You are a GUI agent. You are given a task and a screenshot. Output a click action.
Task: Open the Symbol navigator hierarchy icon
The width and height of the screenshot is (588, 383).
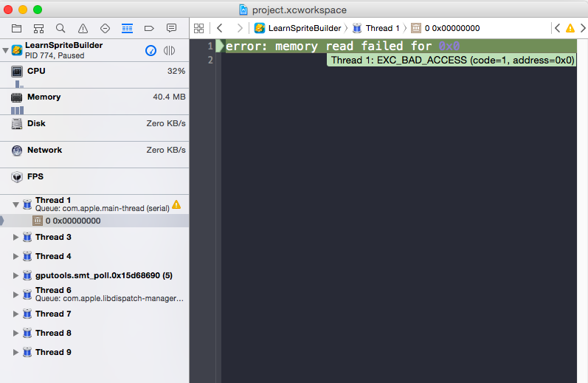(x=38, y=29)
